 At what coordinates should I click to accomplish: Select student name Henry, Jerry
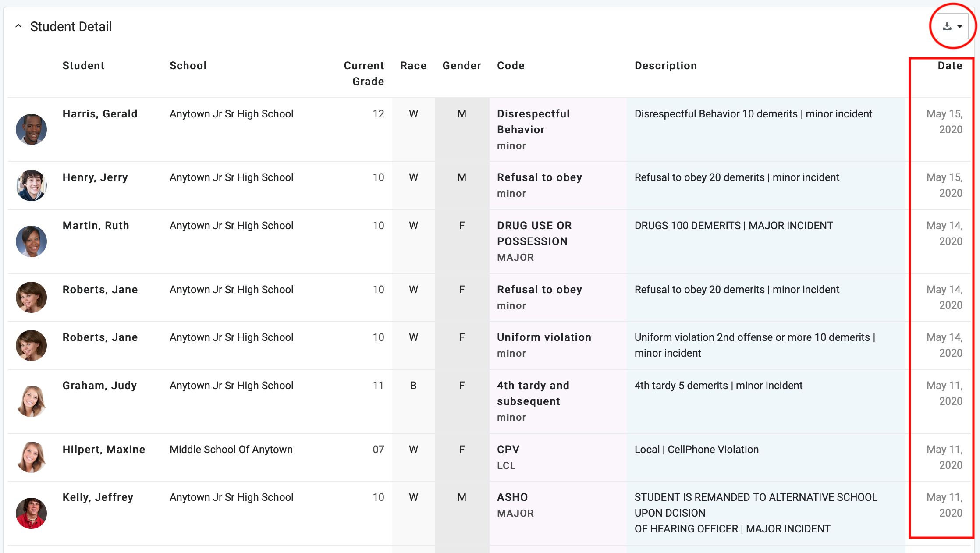(x=95, y=177)
